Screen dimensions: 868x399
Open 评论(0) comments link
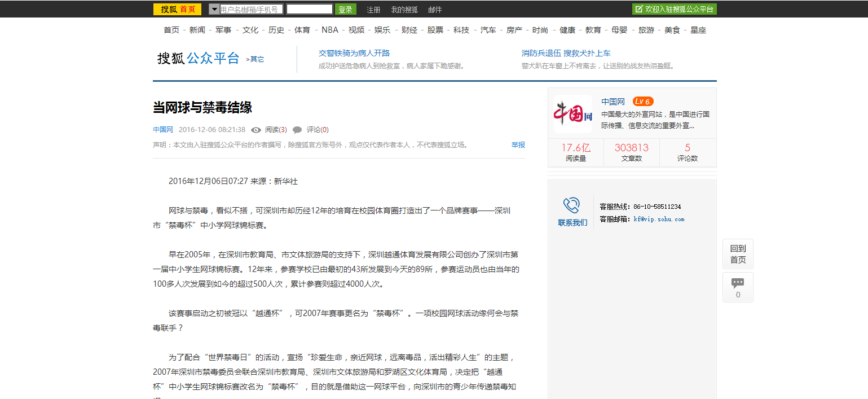click(318, 130)
